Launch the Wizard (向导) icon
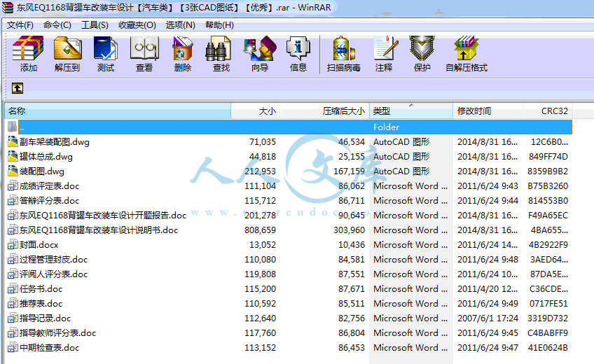 click(260, 54)
